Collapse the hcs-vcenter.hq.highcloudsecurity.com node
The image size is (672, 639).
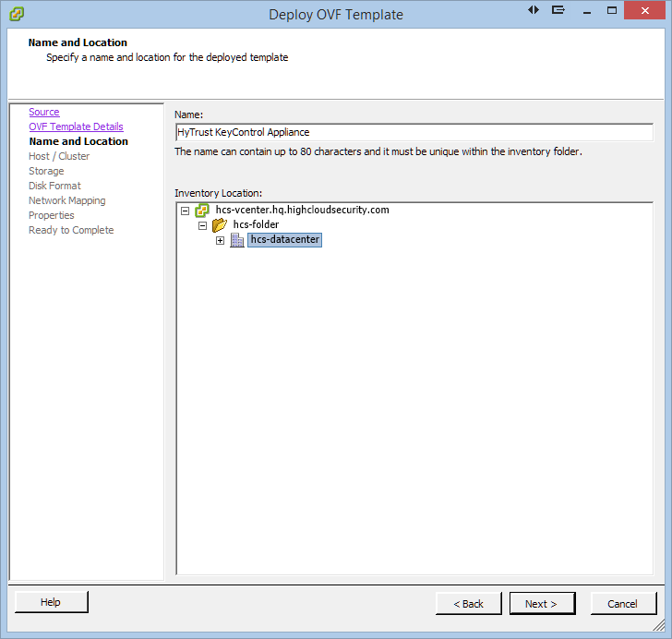186,211
